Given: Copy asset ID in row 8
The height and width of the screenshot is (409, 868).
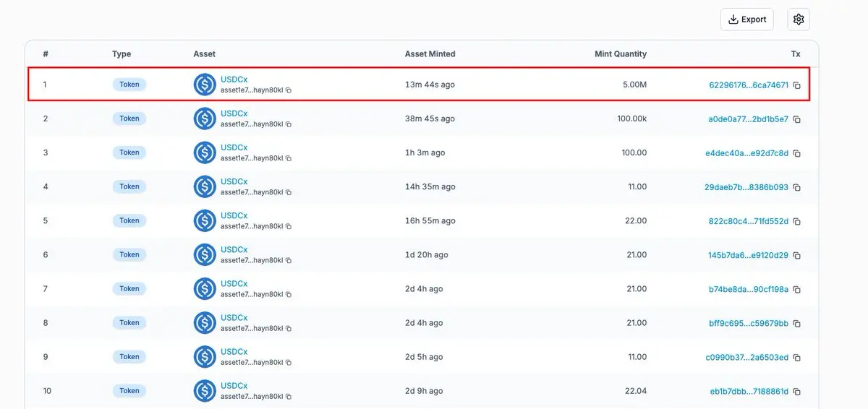Looking at the screenshot, I should [x=289, y=328].
